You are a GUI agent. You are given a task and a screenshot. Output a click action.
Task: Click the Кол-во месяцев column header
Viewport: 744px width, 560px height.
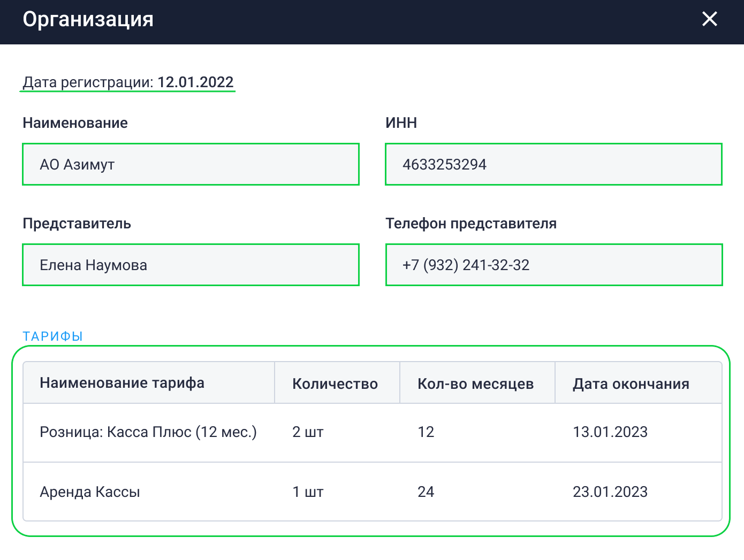click(475, 383)
